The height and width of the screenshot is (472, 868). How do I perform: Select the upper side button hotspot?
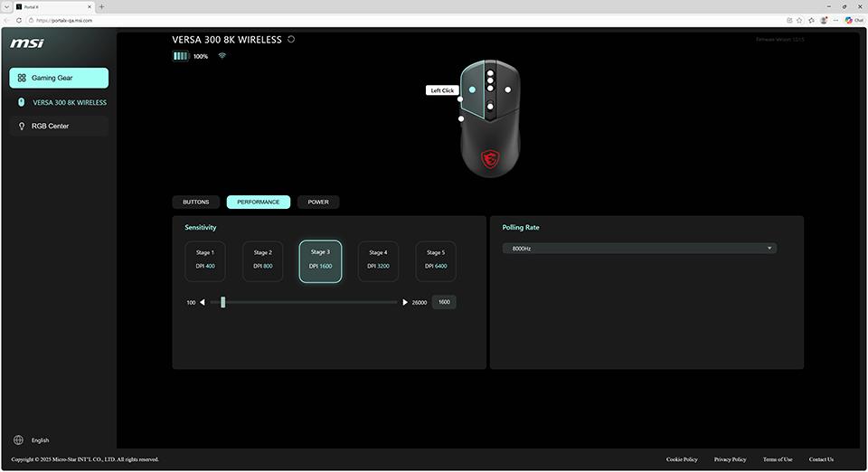pos(460,99)
